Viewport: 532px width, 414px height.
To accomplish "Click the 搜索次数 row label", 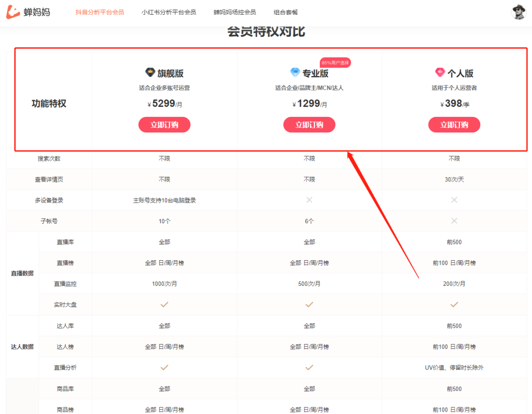I will click(x=49, y=159).
